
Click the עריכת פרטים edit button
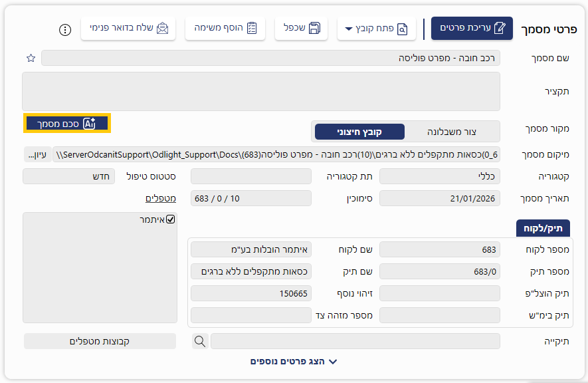click(472, 28)
